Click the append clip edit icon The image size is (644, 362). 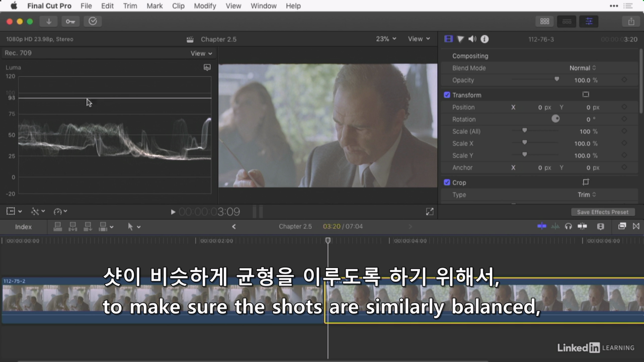tap(88, 226)
